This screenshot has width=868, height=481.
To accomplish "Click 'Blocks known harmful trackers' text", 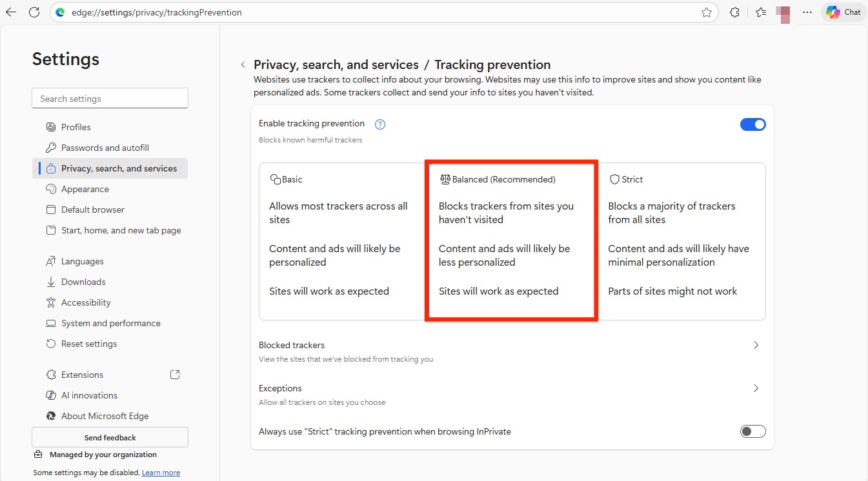I will point(310,140).
